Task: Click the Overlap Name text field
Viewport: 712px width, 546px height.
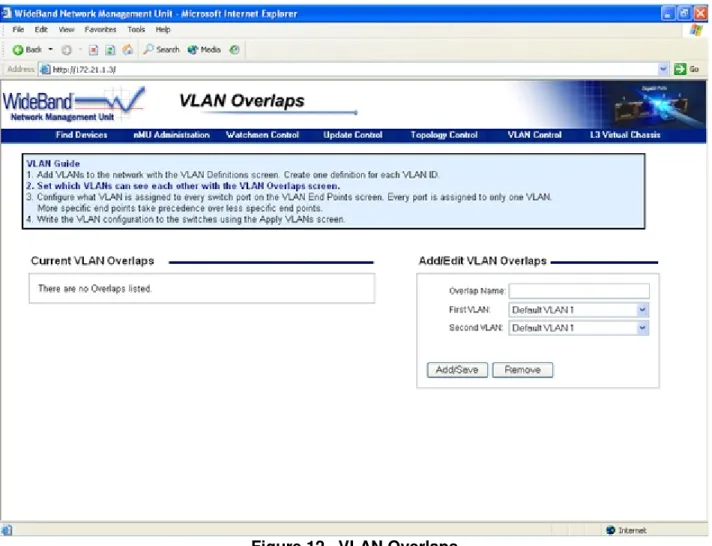Action: [x=579, y=291]
